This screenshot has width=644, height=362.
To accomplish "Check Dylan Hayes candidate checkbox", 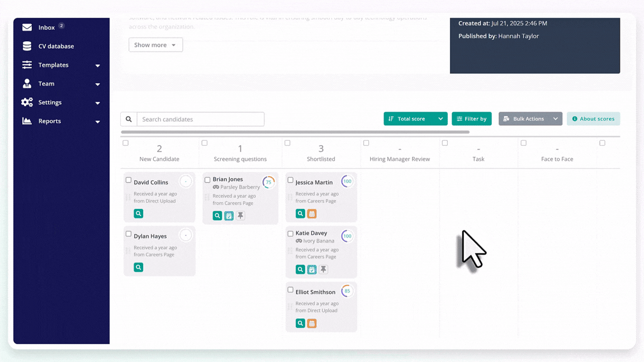I will click(129, 234).
